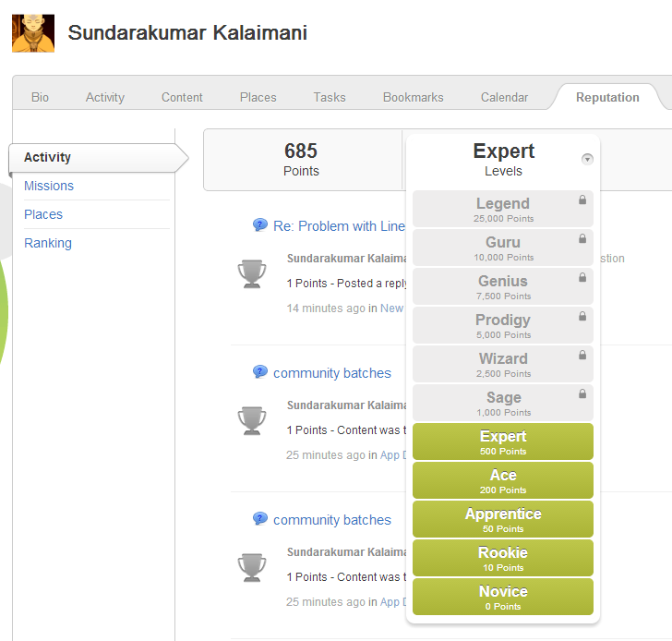Image resolution: width=672 pixels, height=641 pixels.
Task: Click the 'Sundarakumar Kalaimani' page title
Action: pyautogui.click(x=187, y=33)
